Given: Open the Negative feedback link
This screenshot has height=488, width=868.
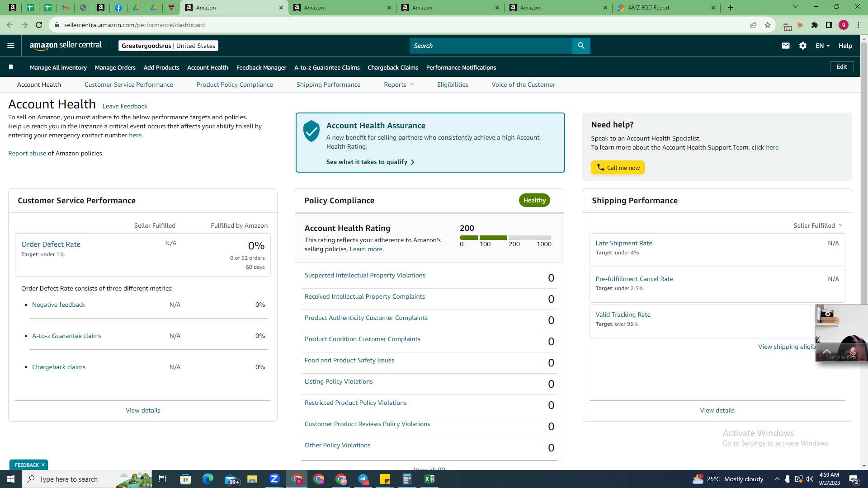Looking at the screenshot, I should pyautogui.click(x=59, y=305).
